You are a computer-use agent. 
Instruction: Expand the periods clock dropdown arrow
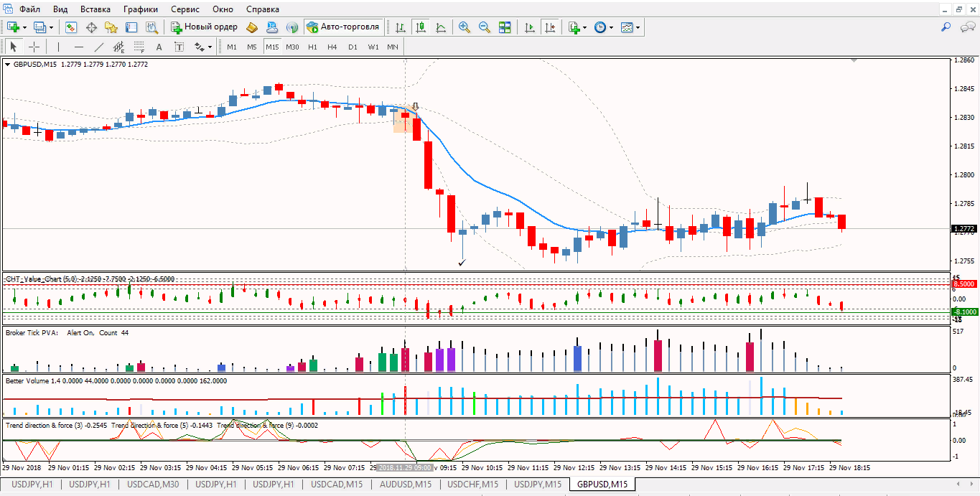click(x=611, y=27)
